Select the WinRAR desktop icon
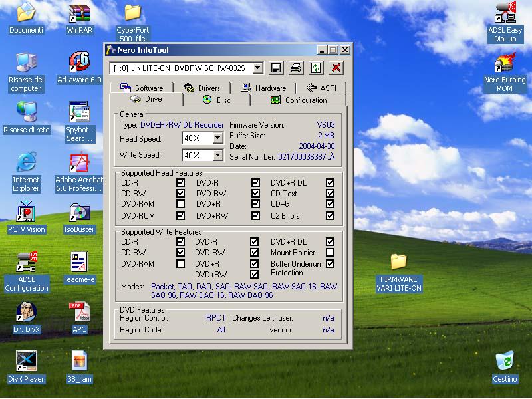 pos(79,19)
